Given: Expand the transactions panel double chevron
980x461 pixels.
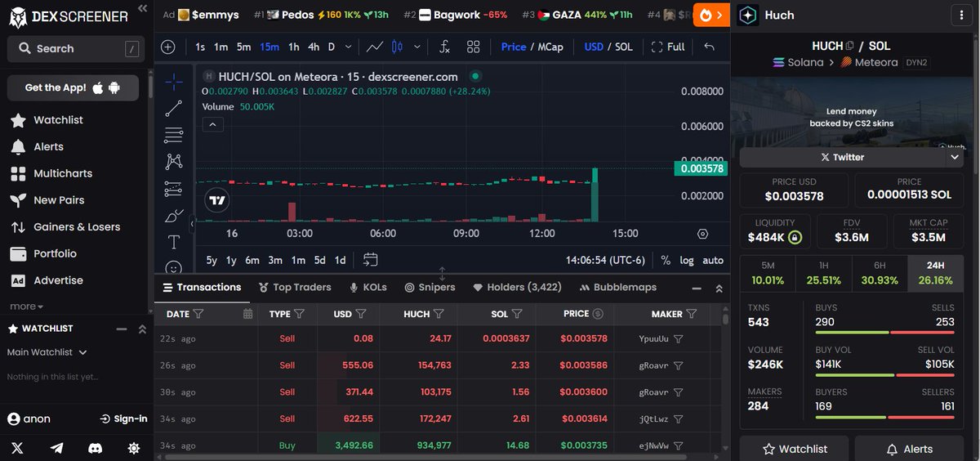Looking at the screenshot, I should click(x=719, y=289).
